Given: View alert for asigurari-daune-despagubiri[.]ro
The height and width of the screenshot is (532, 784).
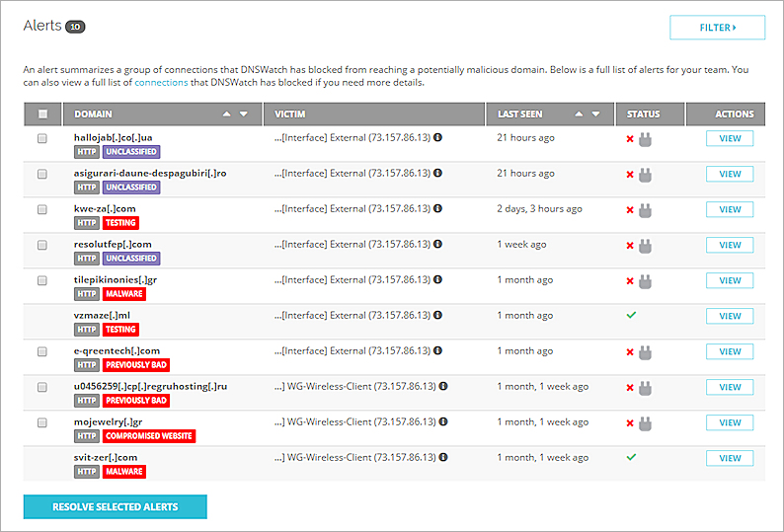Looking at the screenshot, I should [730, 174].
